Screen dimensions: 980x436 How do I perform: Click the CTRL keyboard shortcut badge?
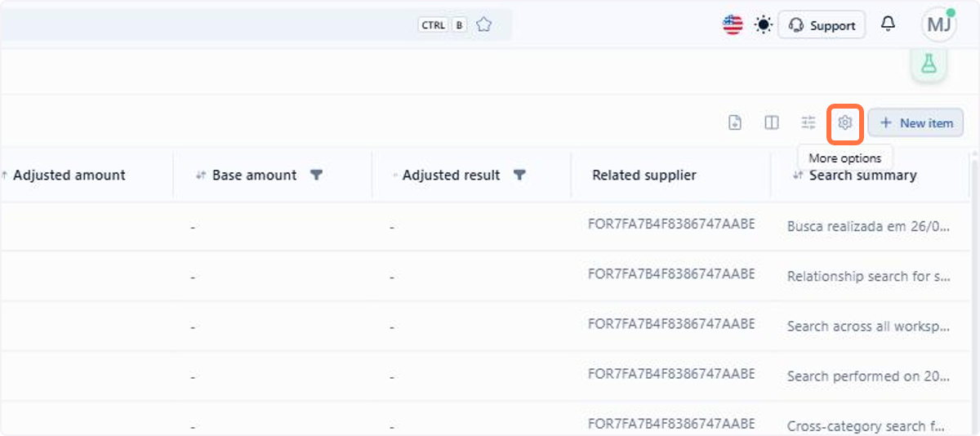[x=433, y=24]
